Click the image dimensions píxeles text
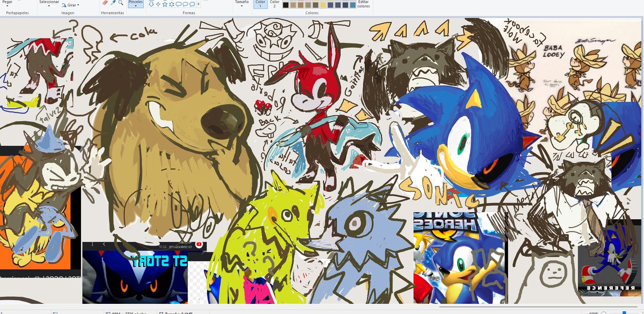Viewport: 644px width, 314px height. tap(129, 312)
